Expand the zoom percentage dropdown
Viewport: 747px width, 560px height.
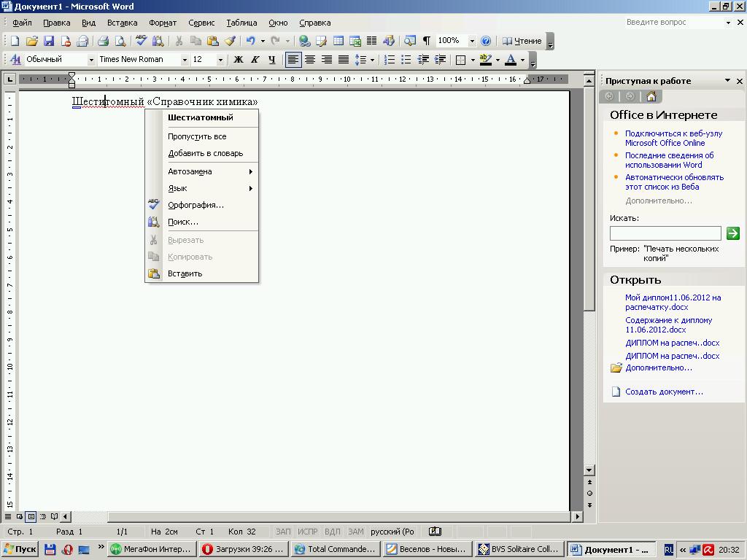pyautogui.click(x=471, y=41)
